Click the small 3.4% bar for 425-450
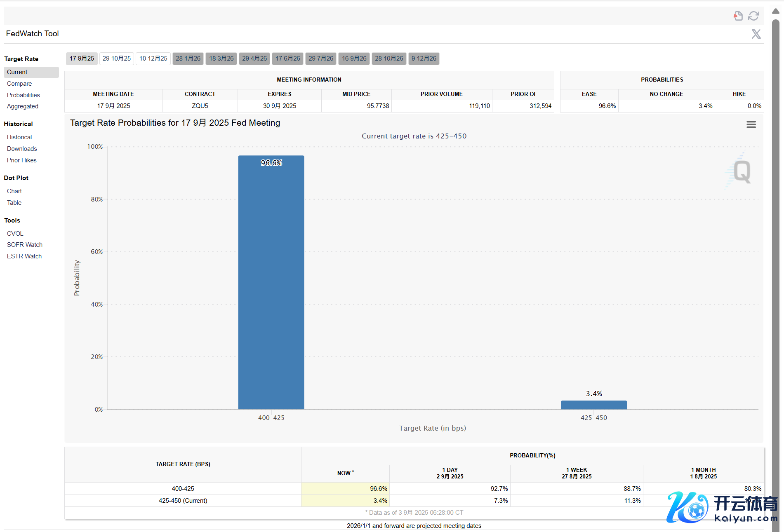This screenshot has width=784, height=532. point(593,405)
